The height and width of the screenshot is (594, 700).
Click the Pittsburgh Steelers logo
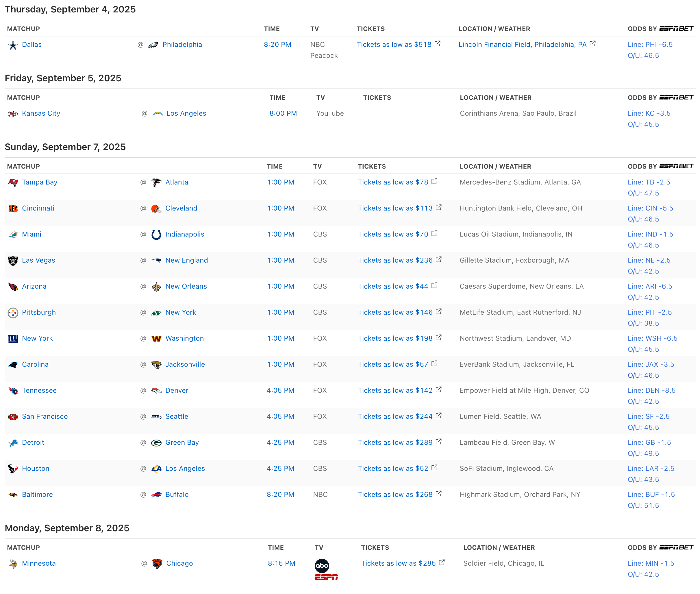(x=13, y=313)
